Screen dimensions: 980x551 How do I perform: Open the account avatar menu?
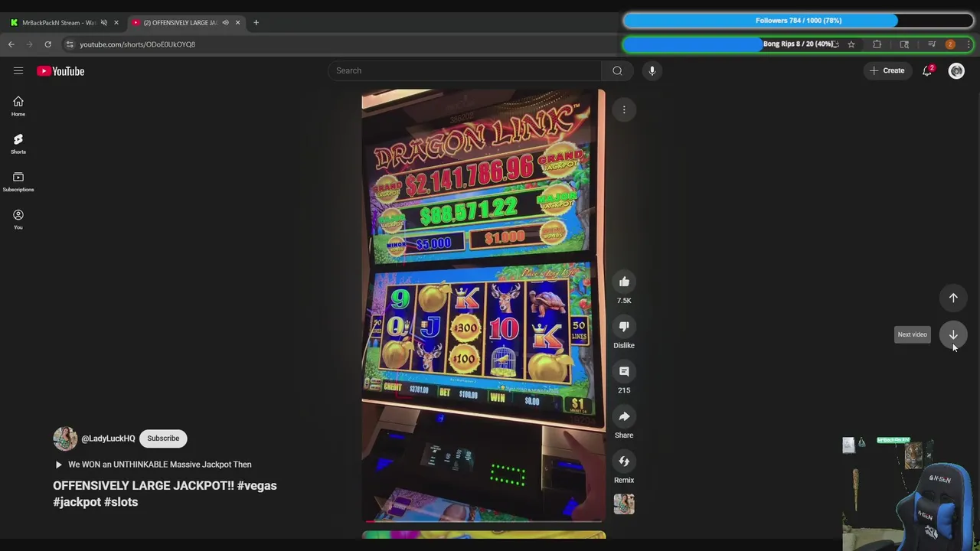956,70
